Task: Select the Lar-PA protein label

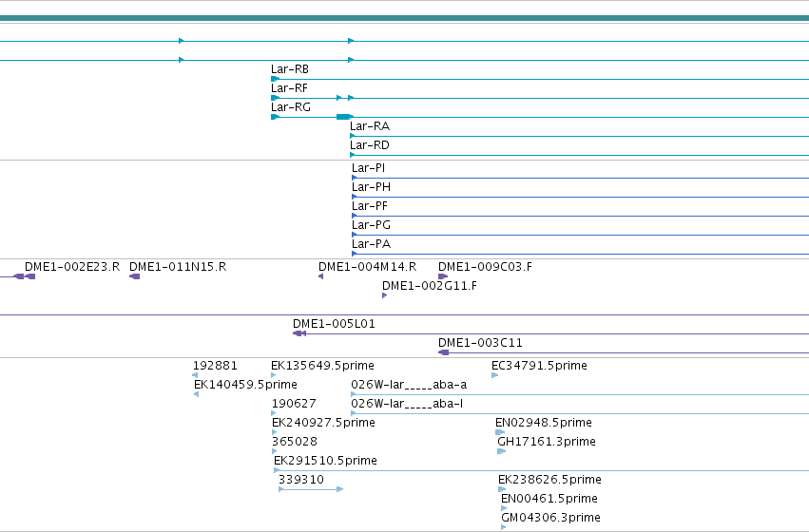Action: click(371, 244)
